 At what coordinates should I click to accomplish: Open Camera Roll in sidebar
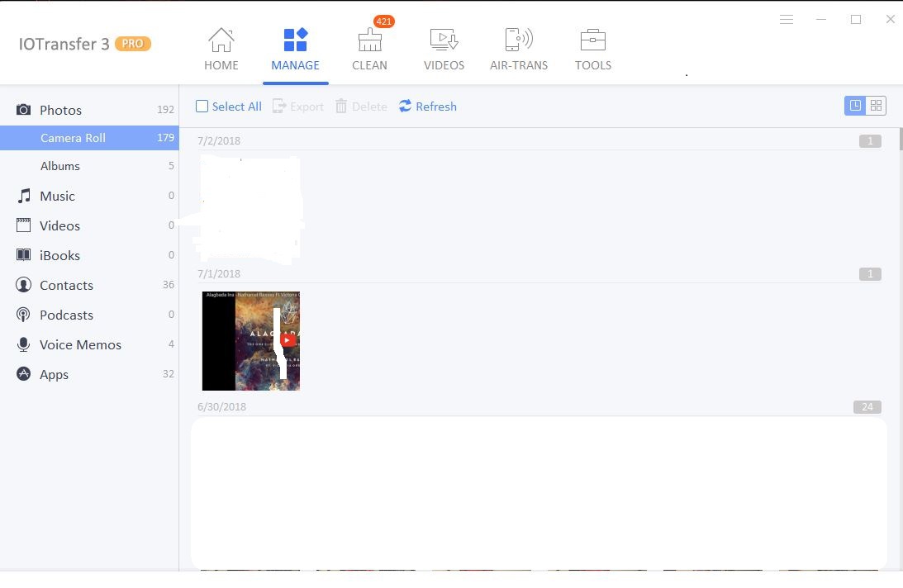(73, 138)
